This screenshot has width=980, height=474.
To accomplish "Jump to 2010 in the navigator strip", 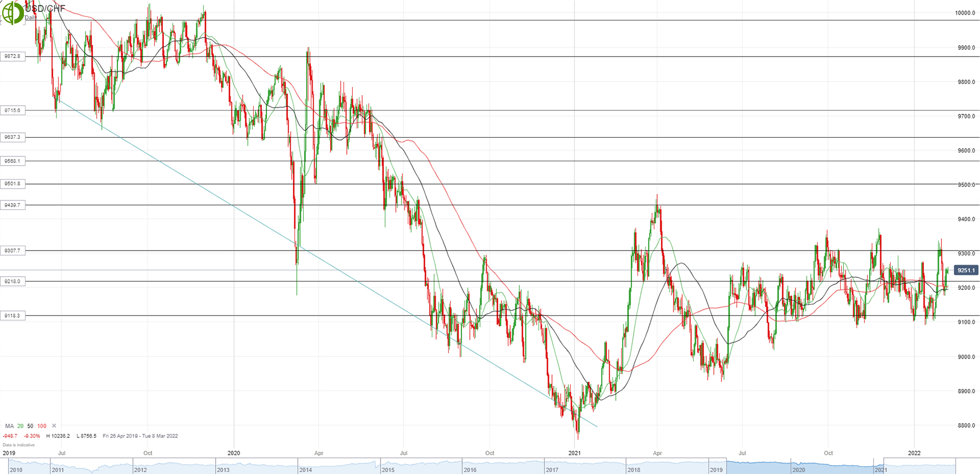I will tap(16, 470).
